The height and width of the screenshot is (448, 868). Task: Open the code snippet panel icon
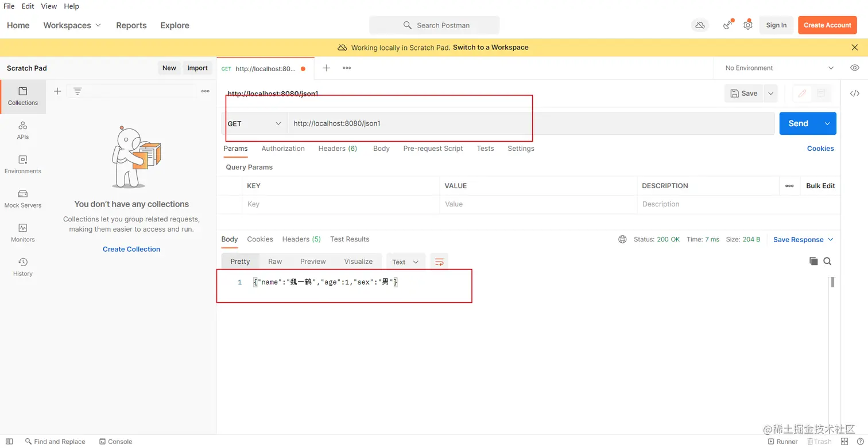pos(855,94)
